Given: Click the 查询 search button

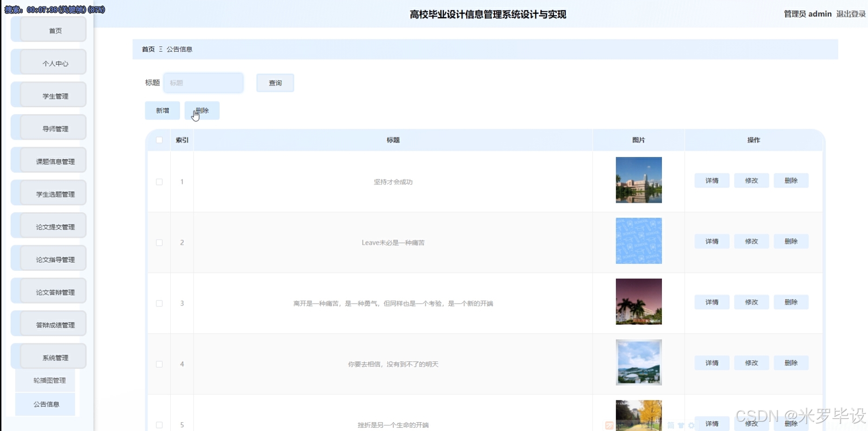Looking at the screenshot, I should (x=275, y=83).
